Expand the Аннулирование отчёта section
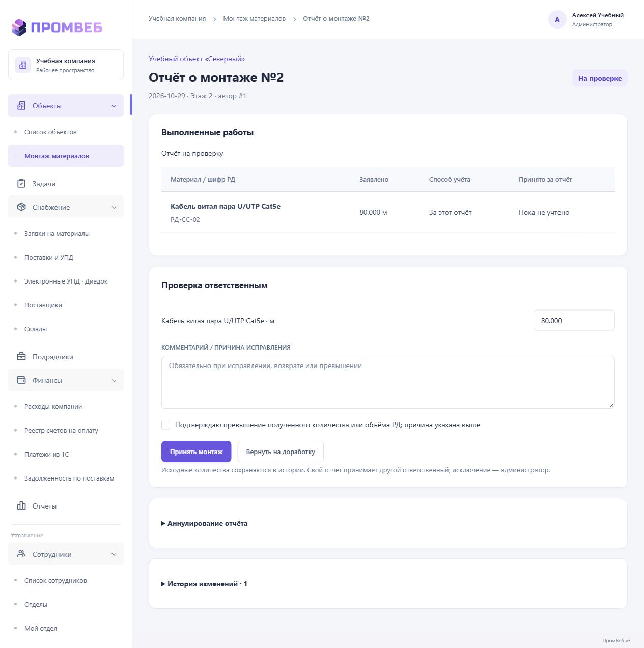Image resolution: width=644 pixels, height=648 pixels. [x=205, y=523]
